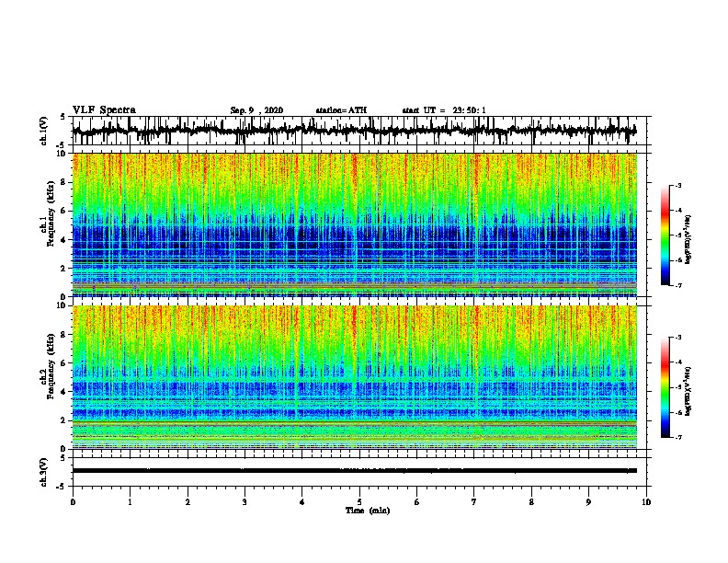The height and width of the screenshot is (563, 728).
Task: Select the "start UT = 23:50:1" text
Action: pyautogui.click(x=444, y=110)
